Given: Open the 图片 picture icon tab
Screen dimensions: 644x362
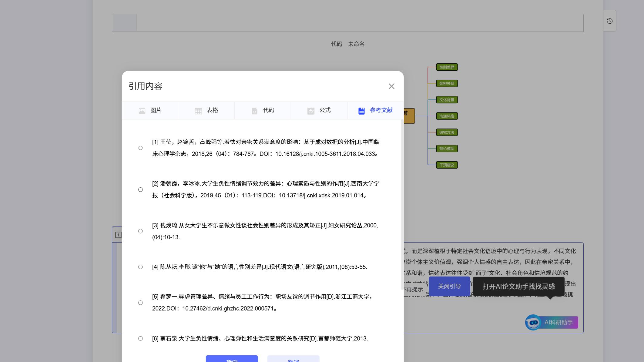Looking at the screenshot, I should pyautogui.click(x=142, y=110).
